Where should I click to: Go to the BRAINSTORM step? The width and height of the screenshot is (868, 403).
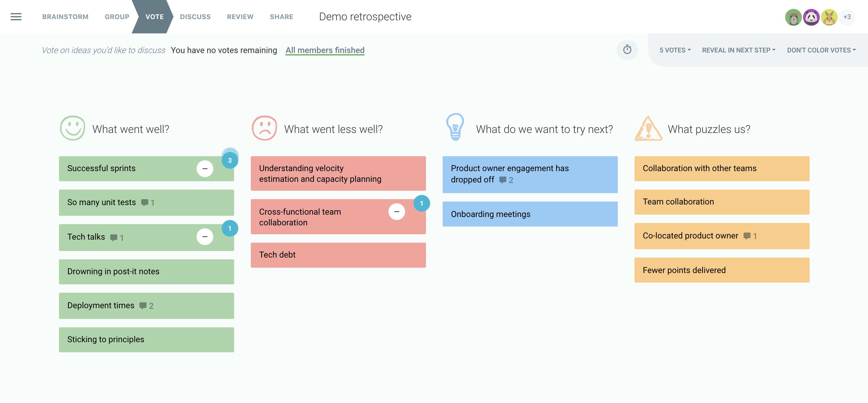[65, 16]
